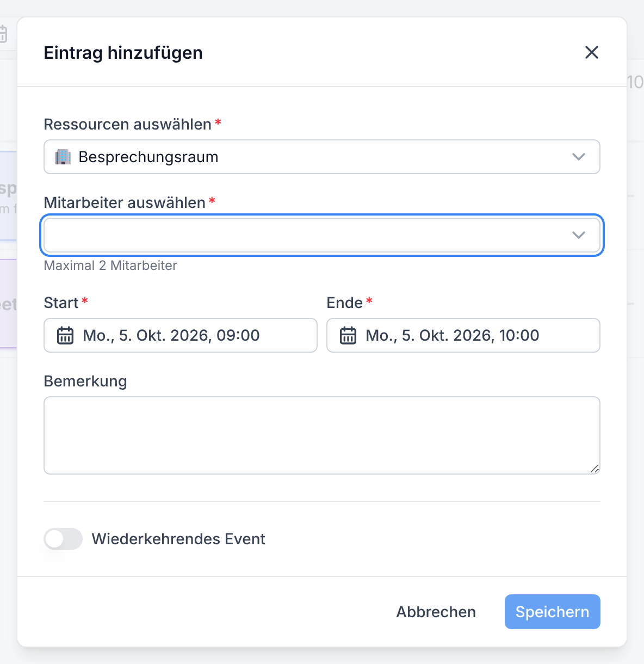Click the 'Ressourcen auswählen' label

128,125
